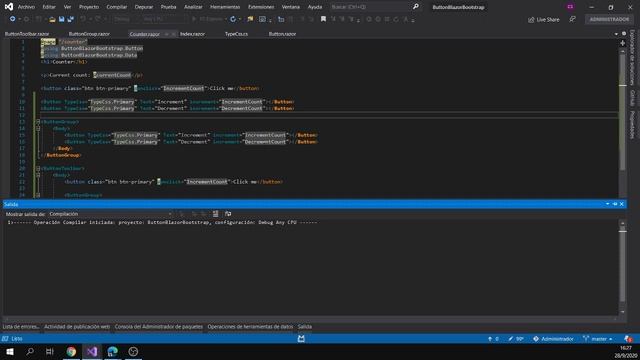Click the navigate backward toolbar icon
640x360 pixels.
pyautogui.click(x=13, y=19)
